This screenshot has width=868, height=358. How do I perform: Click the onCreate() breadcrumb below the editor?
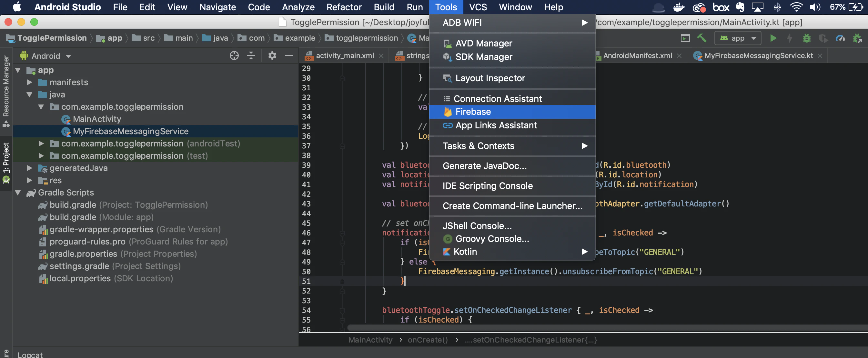(x=428, y=340)
